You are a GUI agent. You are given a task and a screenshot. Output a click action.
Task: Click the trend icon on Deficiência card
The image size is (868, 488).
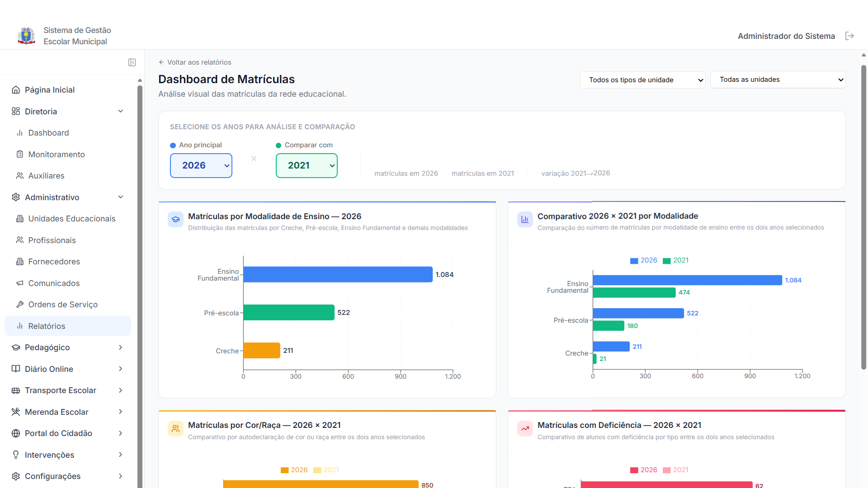click(525, 429)
